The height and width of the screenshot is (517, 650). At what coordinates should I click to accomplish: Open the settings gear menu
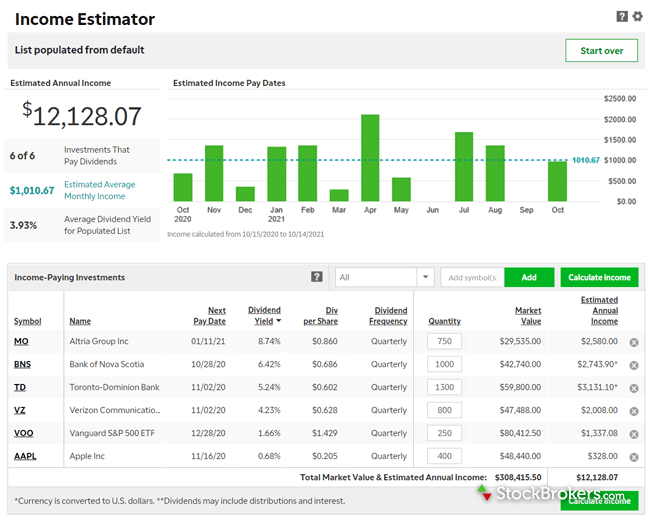tap(638, 16)
